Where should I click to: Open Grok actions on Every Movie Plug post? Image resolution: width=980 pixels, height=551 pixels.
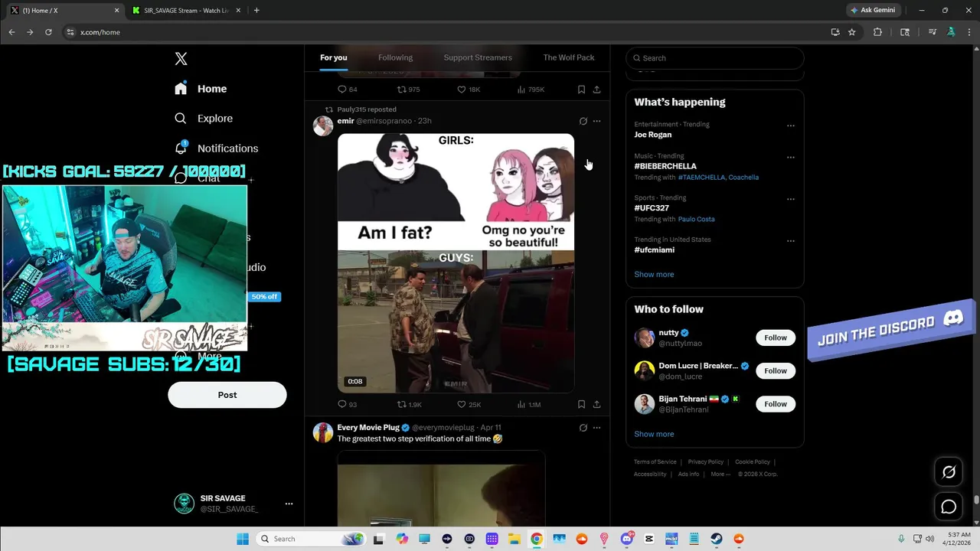[x=583, y=428]
